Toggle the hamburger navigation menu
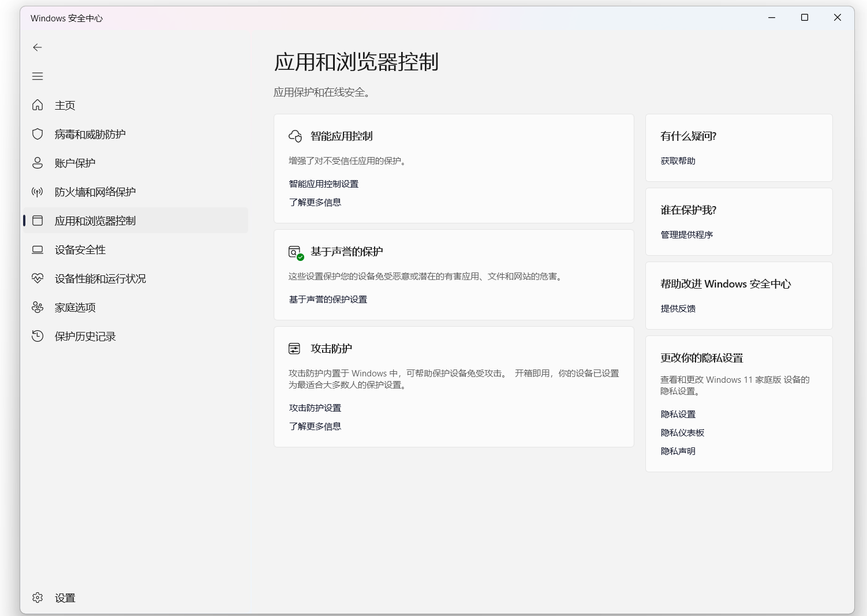This screenshot has height=616, width=867. point(38,76)
